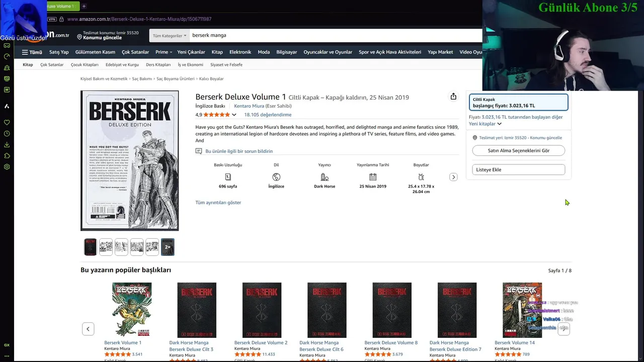Screen dimensions: 644x362
Task: Expand the star rating dropdown chevron
Action: [234, 115]
